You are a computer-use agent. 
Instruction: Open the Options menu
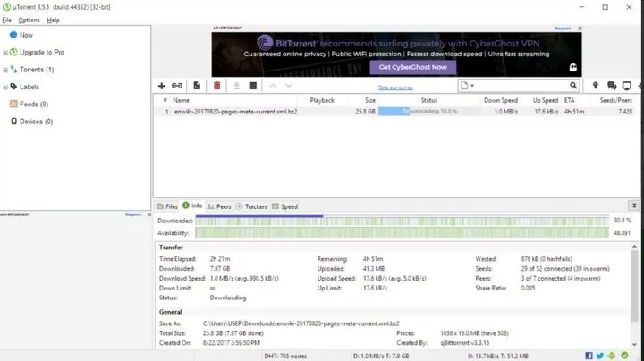pyautogui.click(x=29, y=20)
